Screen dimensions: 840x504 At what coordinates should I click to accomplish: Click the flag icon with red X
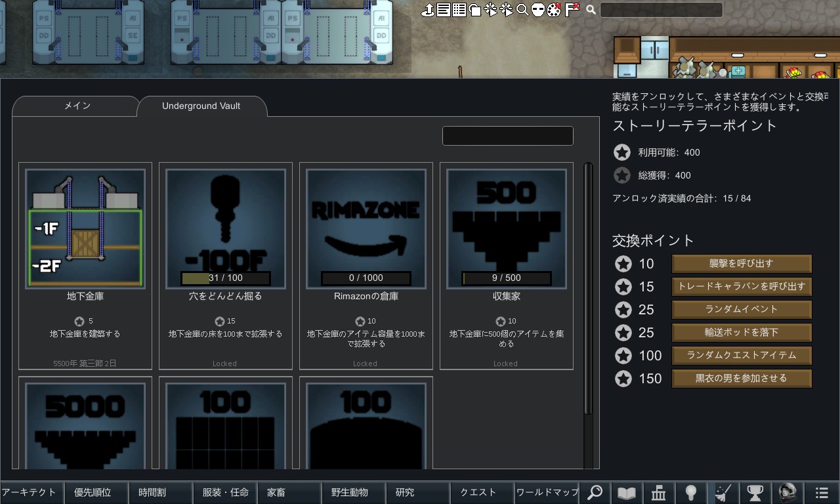tap(572, 9)
